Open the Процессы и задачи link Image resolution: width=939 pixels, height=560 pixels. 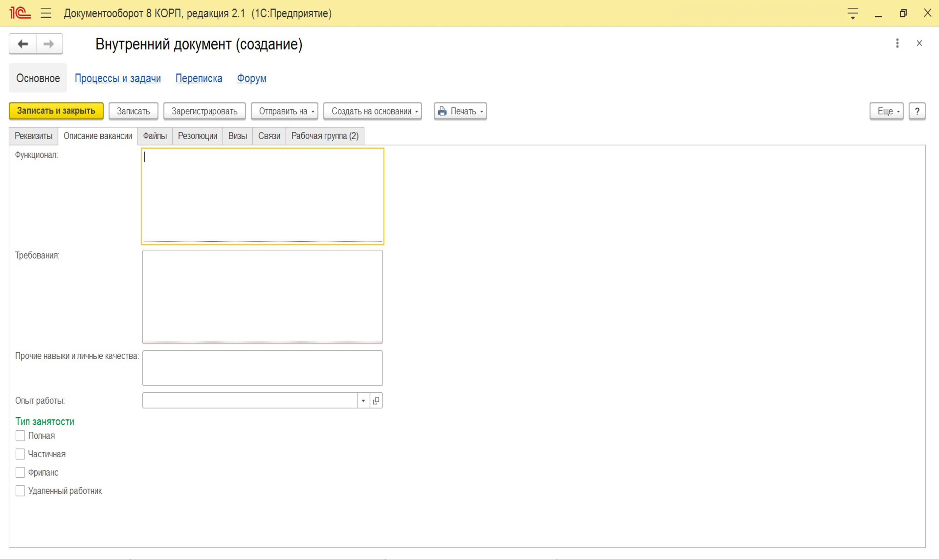[118, 78]
